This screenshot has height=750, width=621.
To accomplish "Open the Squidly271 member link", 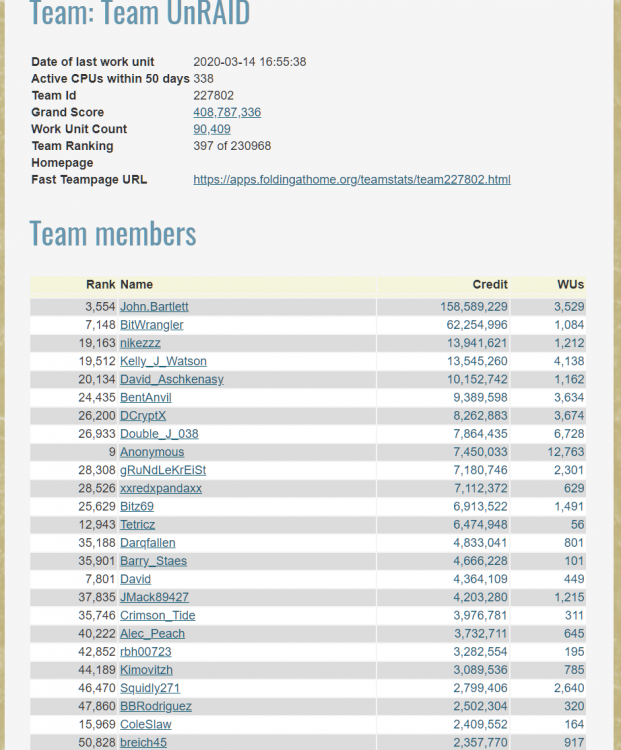I will 150,688.
